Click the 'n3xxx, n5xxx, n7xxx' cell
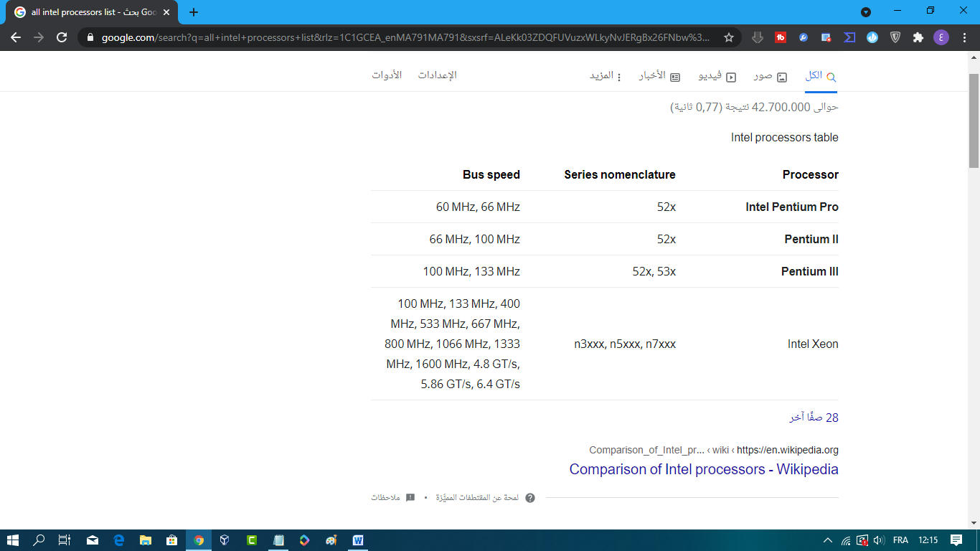Screen dimensions: 980x551 [625, 344]
